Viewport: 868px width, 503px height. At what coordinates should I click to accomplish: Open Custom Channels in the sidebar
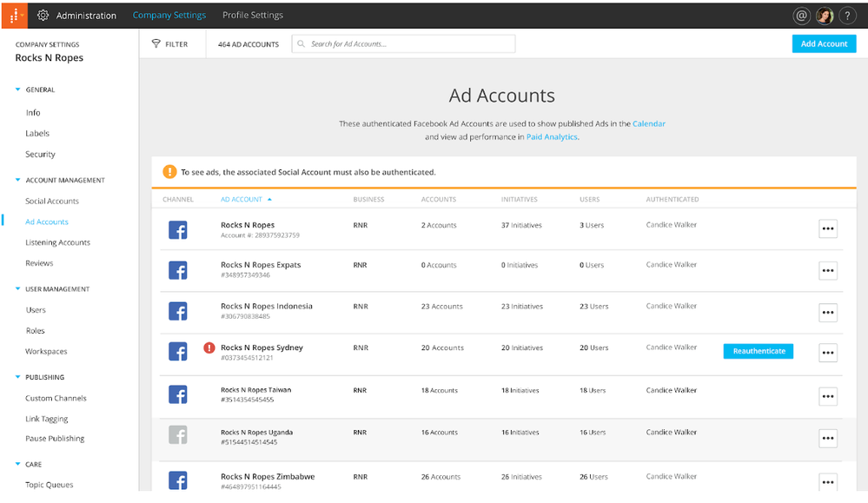(56, 399)
